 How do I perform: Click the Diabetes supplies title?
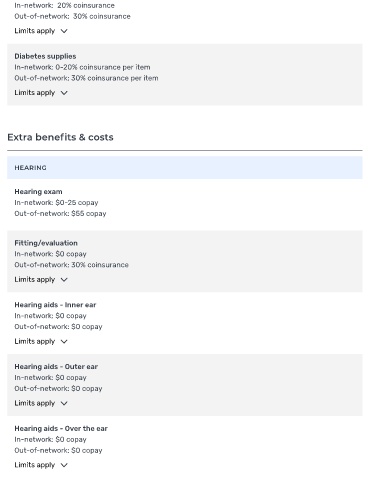45,56
